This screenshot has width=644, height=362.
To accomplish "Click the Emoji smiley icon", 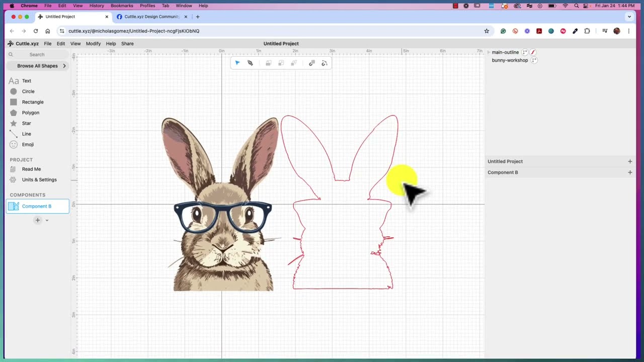I will coord(14,144).
